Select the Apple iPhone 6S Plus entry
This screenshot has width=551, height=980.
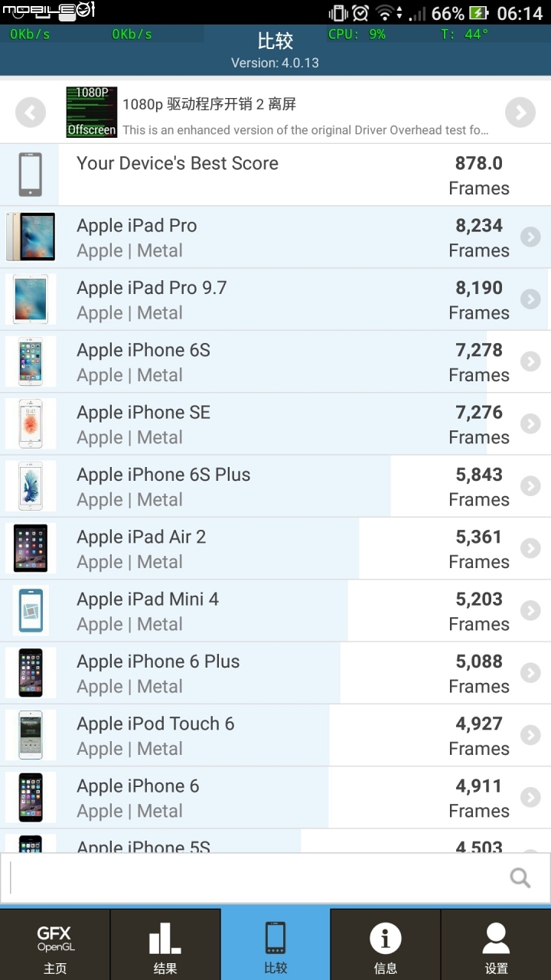click(275, 486)
